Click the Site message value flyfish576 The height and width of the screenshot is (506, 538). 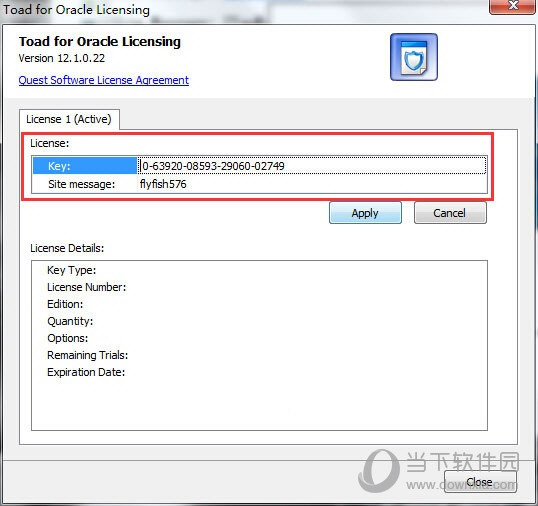[163, 184]
